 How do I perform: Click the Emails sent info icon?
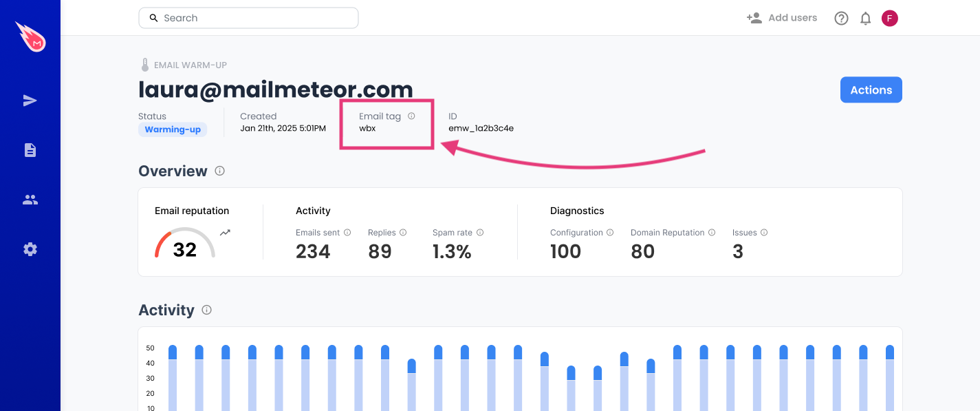click(x=347, y=233)
